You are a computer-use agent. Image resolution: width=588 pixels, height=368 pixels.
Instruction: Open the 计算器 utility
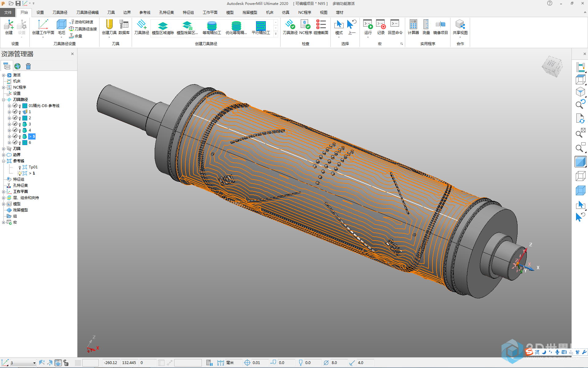point(413,27)
